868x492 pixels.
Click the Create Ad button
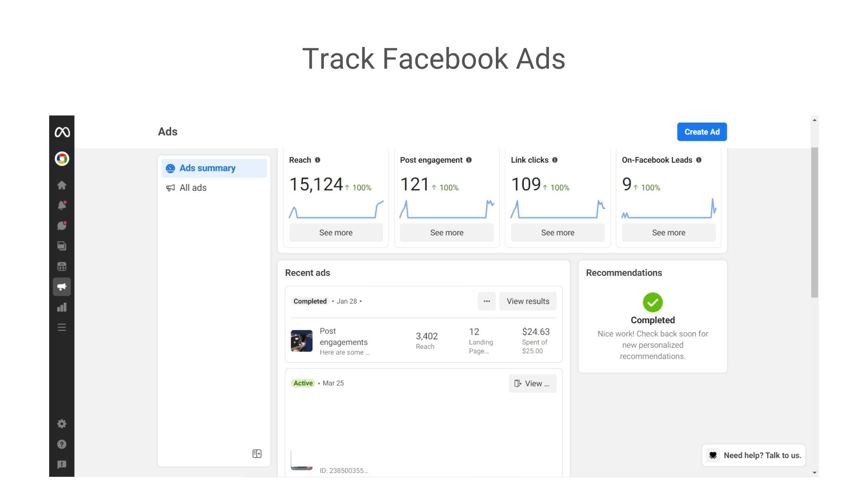coord(702,132)
